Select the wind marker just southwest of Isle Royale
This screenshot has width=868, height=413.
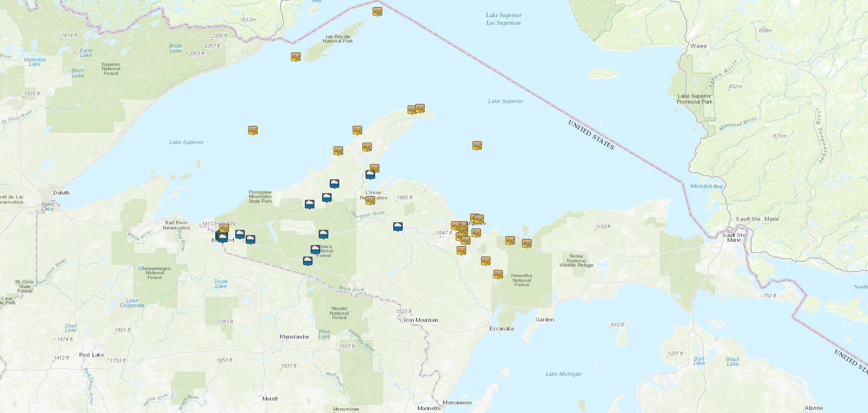point(296,57)
